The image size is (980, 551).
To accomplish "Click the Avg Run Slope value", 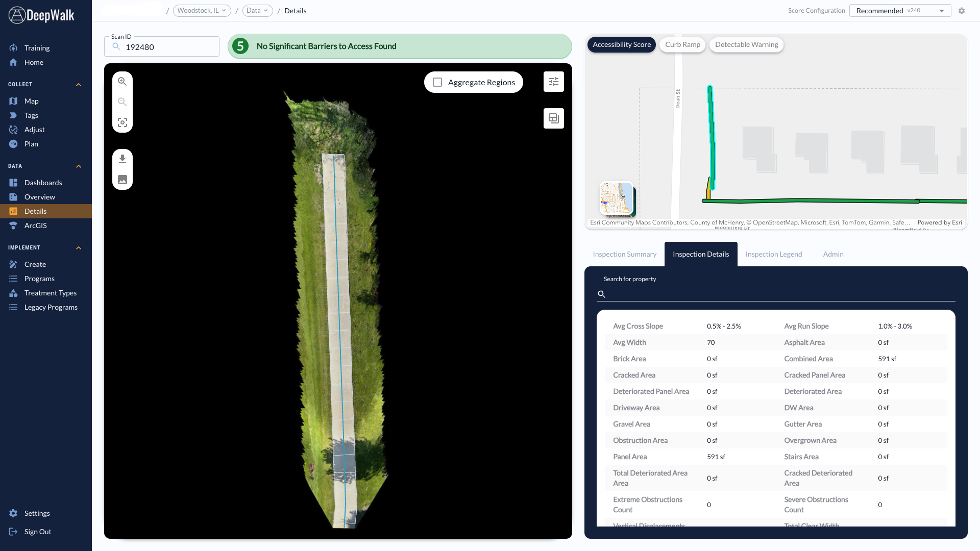I will (895, 326).
